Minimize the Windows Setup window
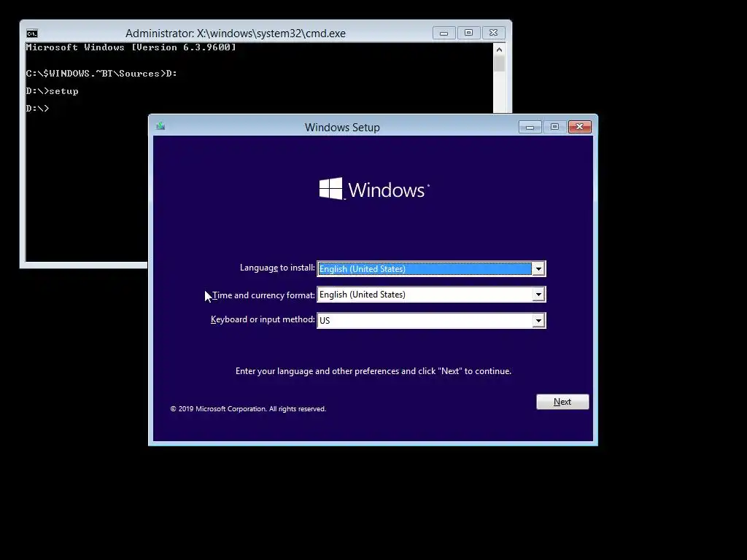This screenshot has width=747, height=560. tap(530, 127)
